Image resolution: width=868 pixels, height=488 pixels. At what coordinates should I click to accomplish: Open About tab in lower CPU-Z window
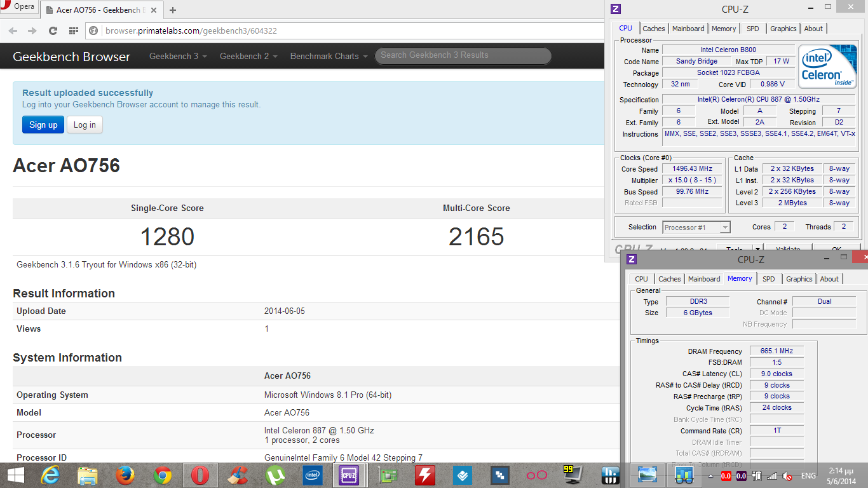[x=829, y=279]
